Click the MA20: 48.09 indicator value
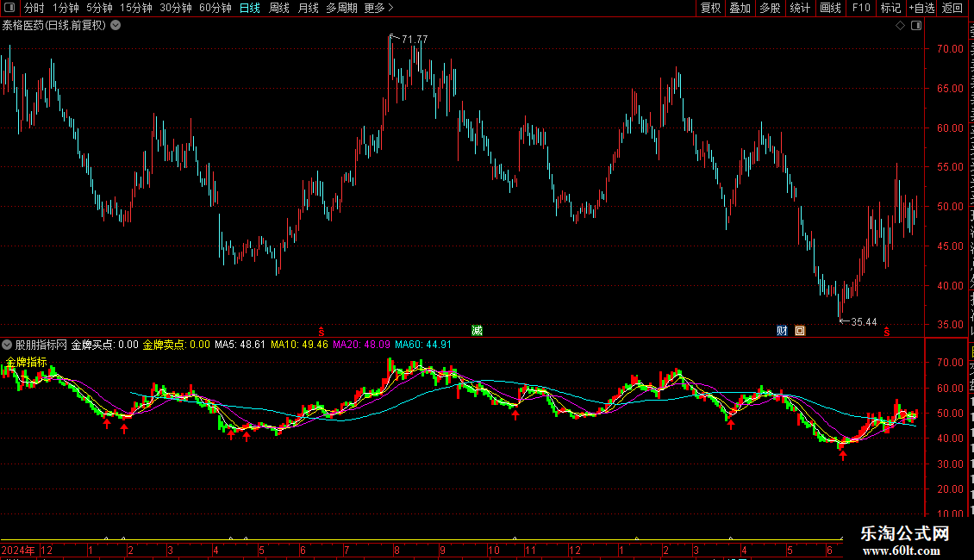This screenshot has height=560, width=974. (x=361, y=345)
